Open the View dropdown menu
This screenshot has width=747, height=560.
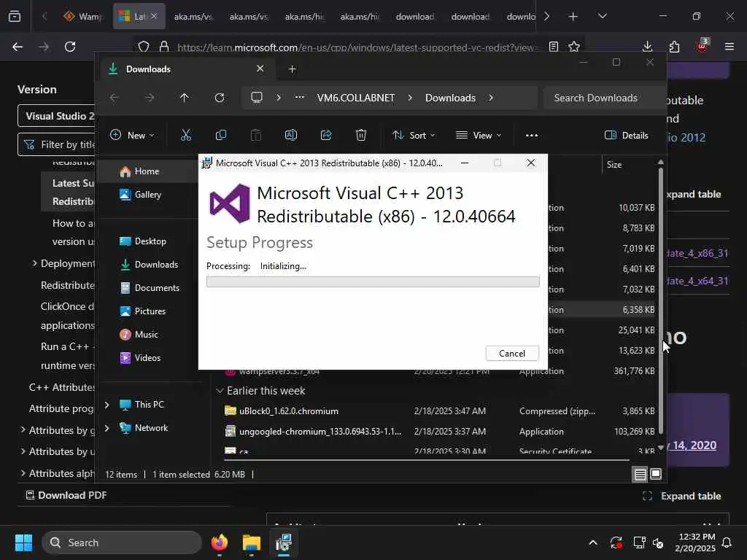click(x=479, y=135)
